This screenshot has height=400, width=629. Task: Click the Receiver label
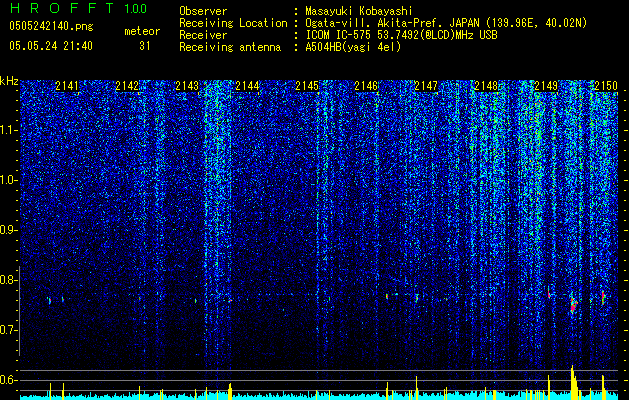click(x=203, y=35)
